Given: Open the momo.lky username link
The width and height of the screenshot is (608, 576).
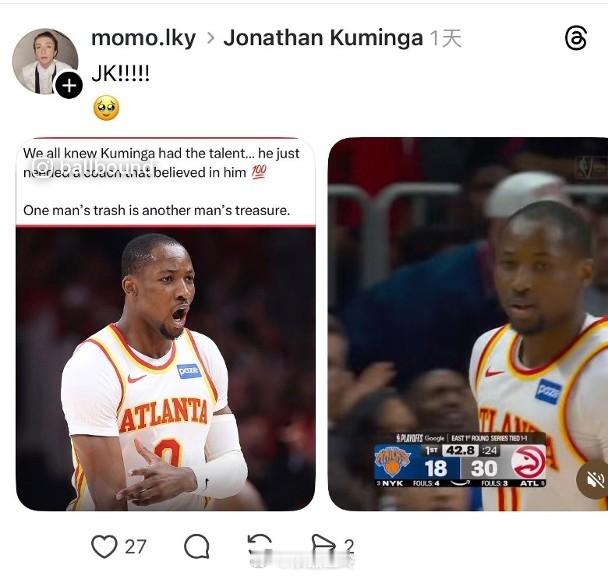Looking at the screenshot, I should click(x=143, y=38).
